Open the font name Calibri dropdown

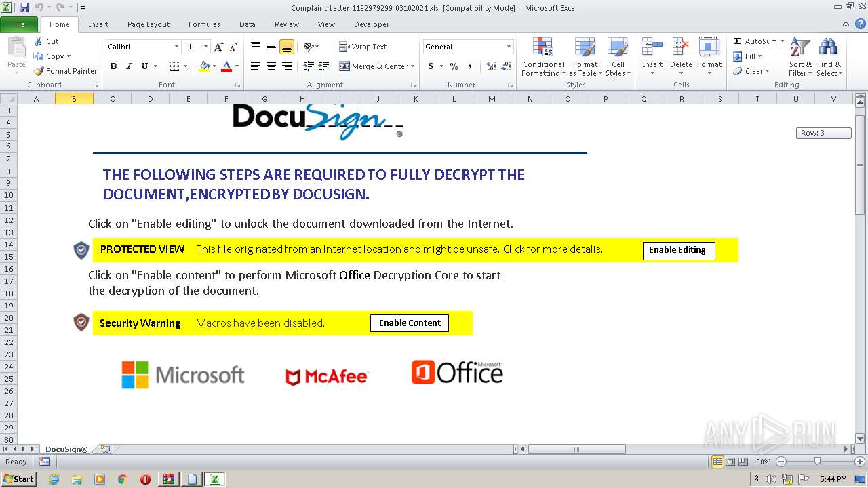pyautogui.click(x=176, y=47)
